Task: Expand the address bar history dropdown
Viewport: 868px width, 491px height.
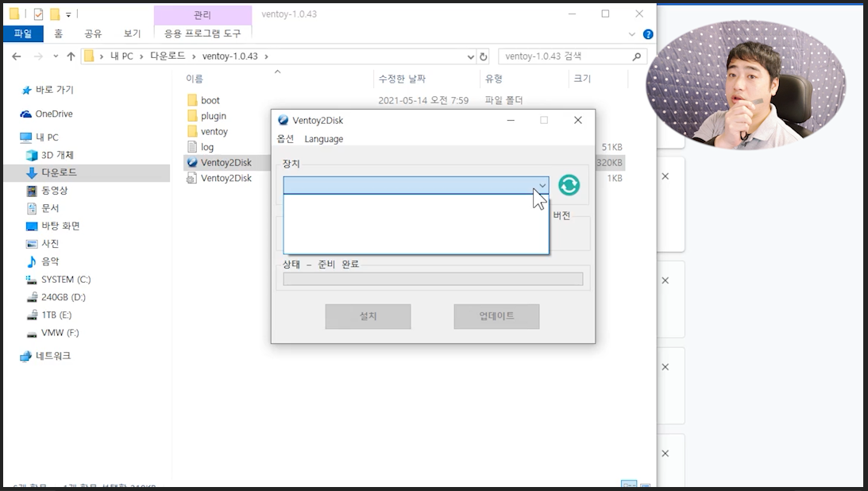Action: point(471,56)
